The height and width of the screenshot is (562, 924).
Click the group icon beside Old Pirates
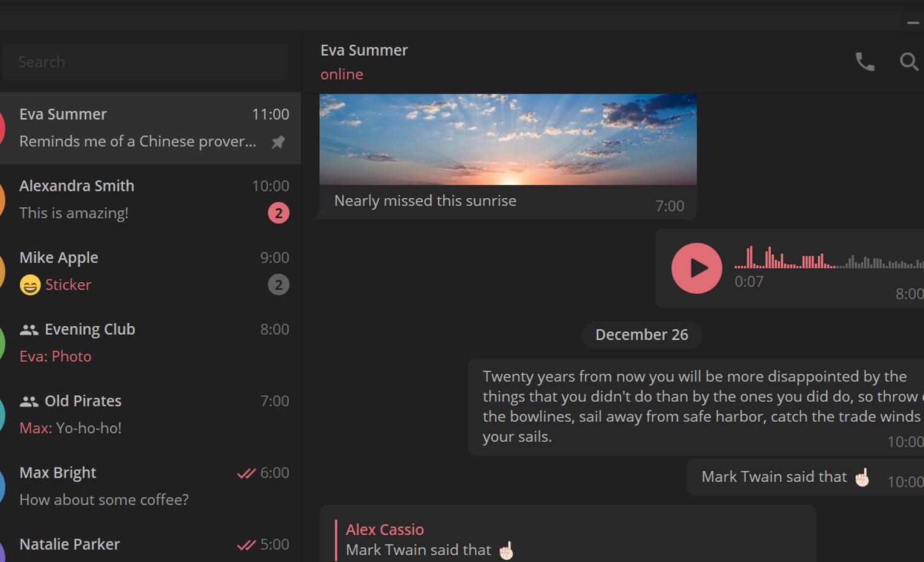click(x=29, y=401)
